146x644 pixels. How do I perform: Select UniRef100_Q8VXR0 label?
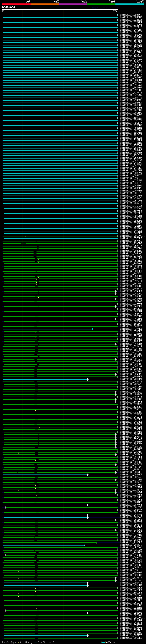[131, 379]
